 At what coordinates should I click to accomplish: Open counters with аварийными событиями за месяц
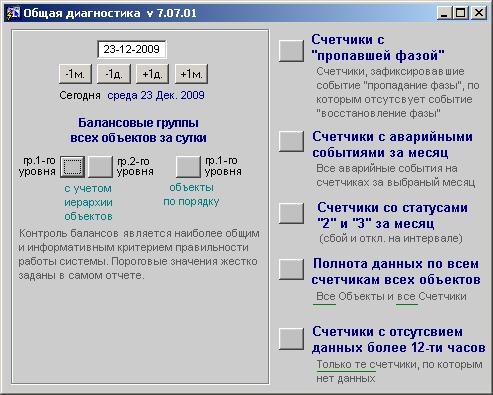point(291,141)
